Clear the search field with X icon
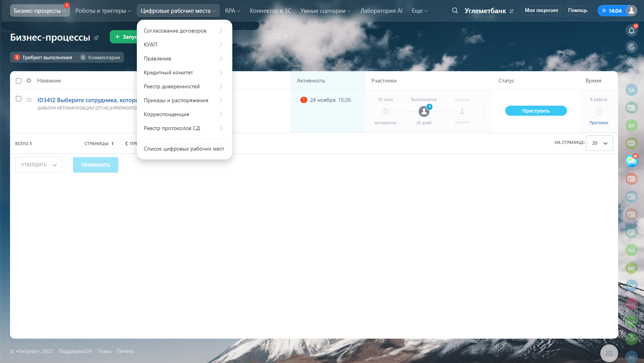 point(286,37)
